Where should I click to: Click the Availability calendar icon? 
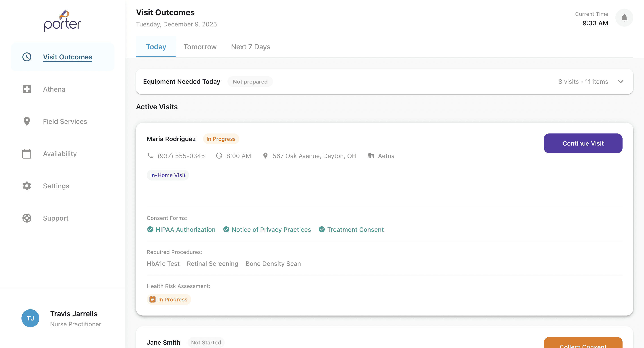[x=27, y=153]
